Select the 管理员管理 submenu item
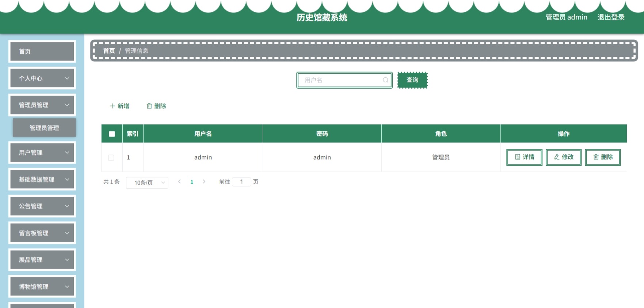The image size is (644, 308). [x=44, y=128]
